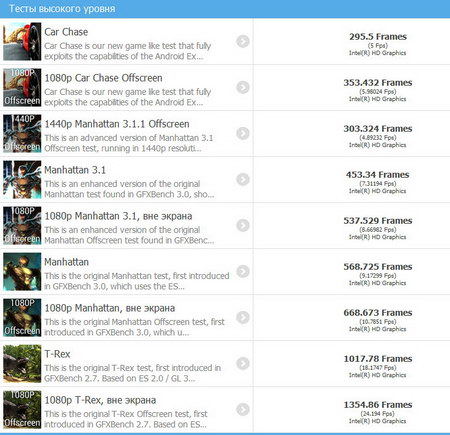Expand details arrow for 1080p Manhattan вне экрана
Image resolution: width=450 pixels, height=435 pixels.
[243, 317]
